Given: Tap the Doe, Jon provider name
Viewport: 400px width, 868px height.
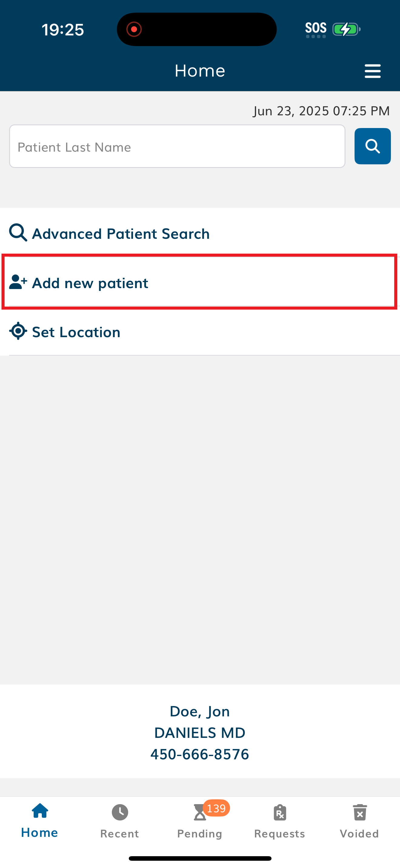Looking at the screenshot, I should click(200, 711).
